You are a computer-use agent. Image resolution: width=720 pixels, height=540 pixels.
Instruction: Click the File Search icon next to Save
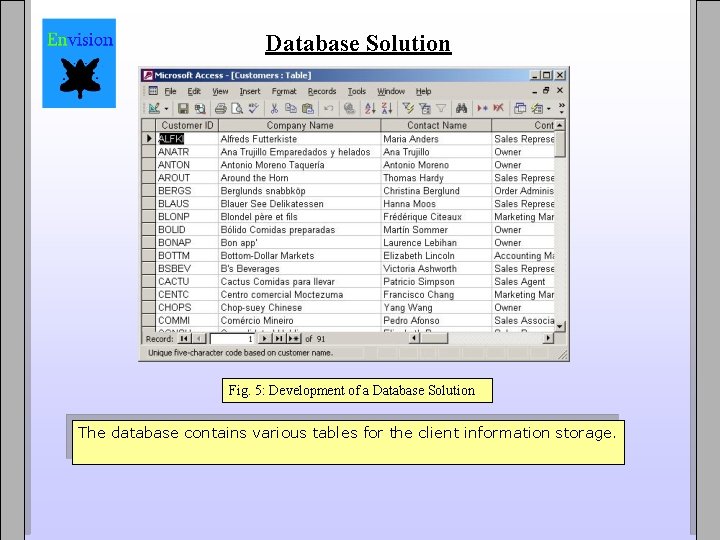199,109
